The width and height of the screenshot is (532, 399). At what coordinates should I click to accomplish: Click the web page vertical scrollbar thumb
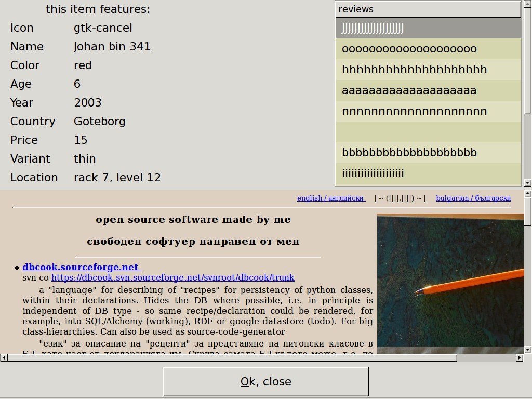point(527,211)
